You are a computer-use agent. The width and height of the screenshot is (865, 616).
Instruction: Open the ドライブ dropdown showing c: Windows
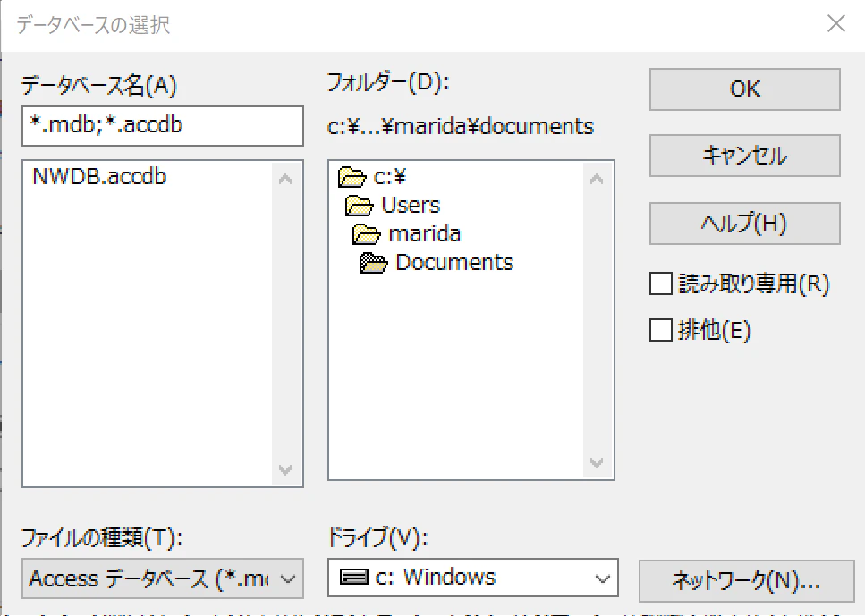point(473,578)
